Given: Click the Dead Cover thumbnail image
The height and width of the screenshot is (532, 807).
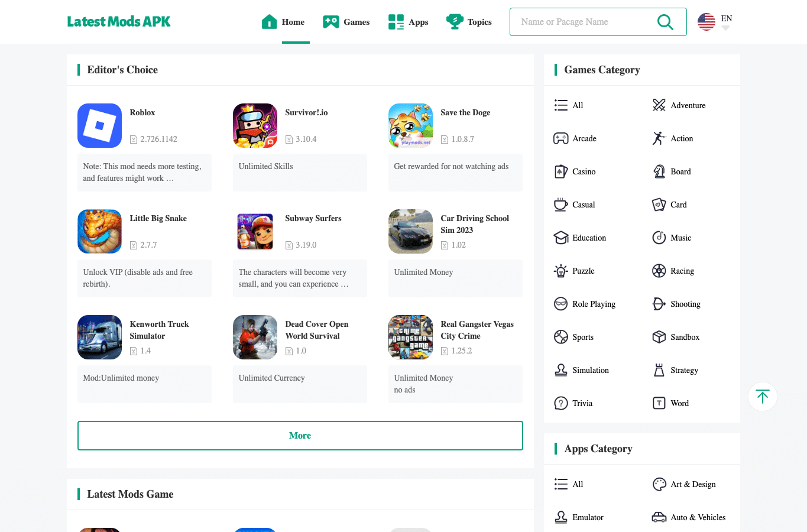Looking at the screenshot, I should click(x=255, y=337).
